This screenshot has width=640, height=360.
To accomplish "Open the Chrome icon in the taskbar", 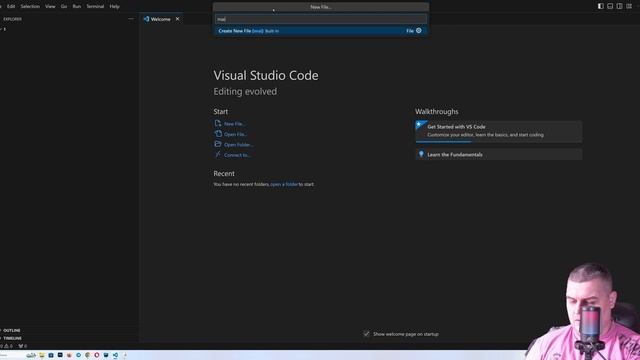I will click(87, 355).
